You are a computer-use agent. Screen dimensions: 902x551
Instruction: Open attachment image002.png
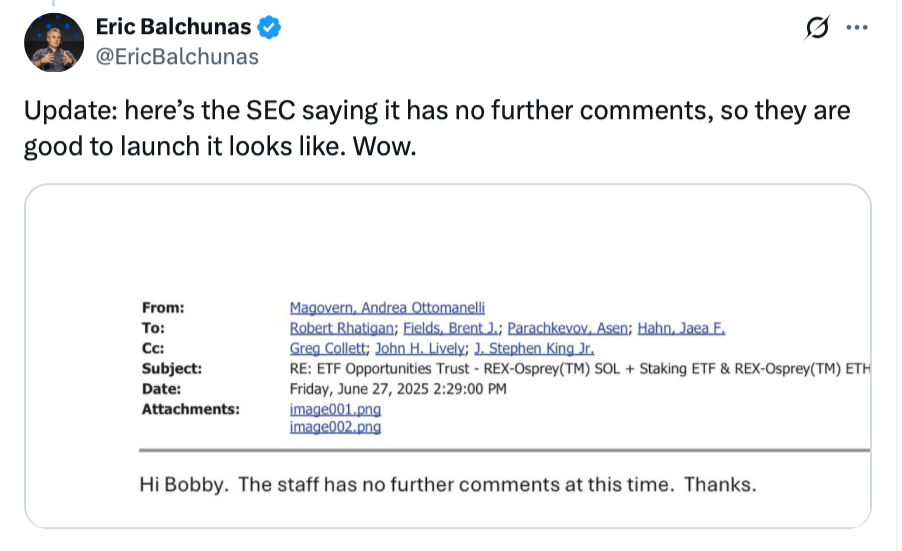tap(335, 427)
